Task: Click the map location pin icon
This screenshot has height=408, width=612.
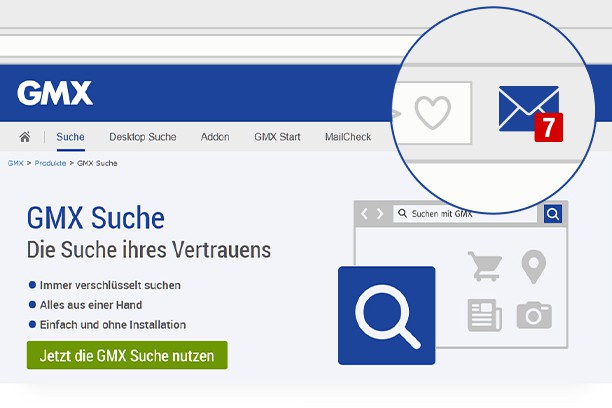Action: pyautogui.click(x=534, y=266)
